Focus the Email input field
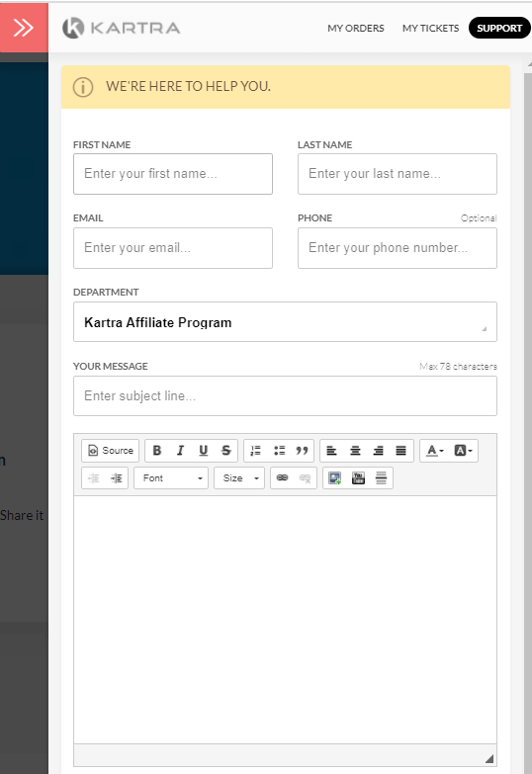This screenshot has height=774, width=532. (x=173, y=248)
